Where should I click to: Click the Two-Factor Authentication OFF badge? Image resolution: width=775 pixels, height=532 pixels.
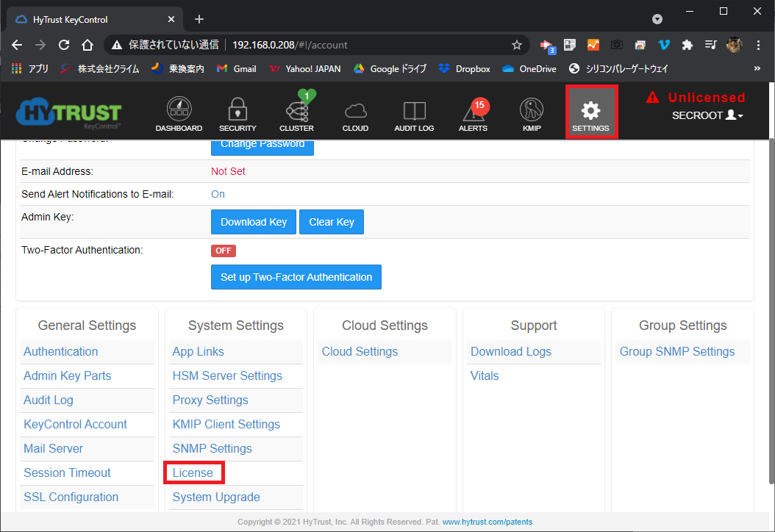[224, 251]
